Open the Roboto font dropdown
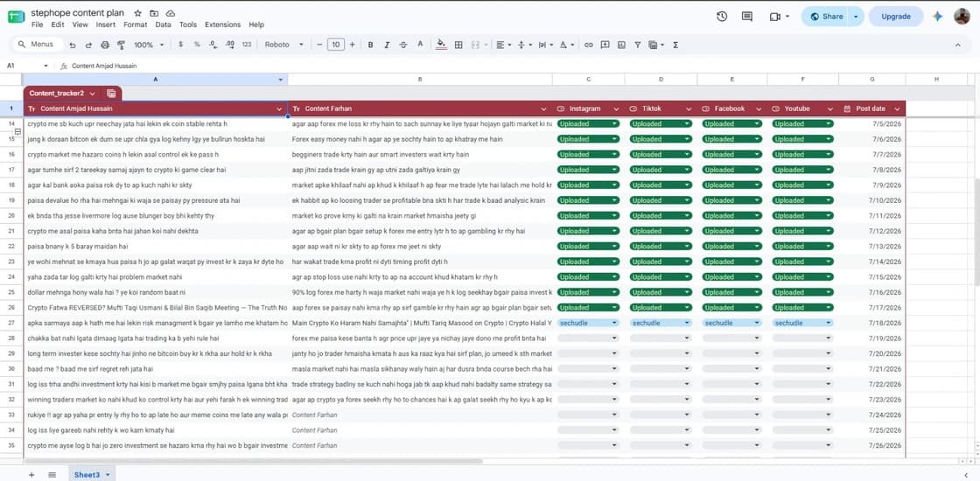The width and height of the screenshot is (980, 481). pyautogui.click(x=283, y=45)
